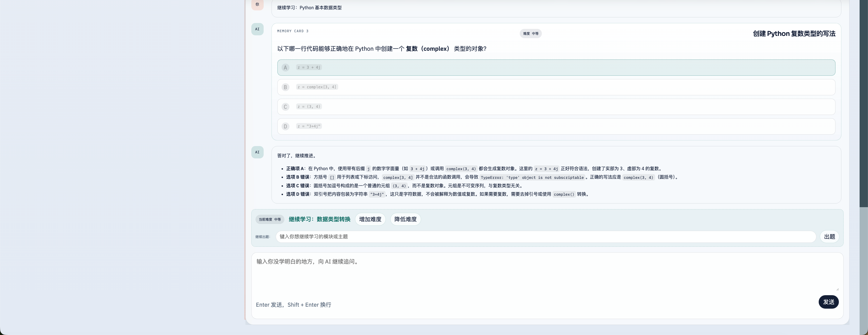868x335 pixels.
Task: Click the 出题 button
Action: [x=829, y=237]
